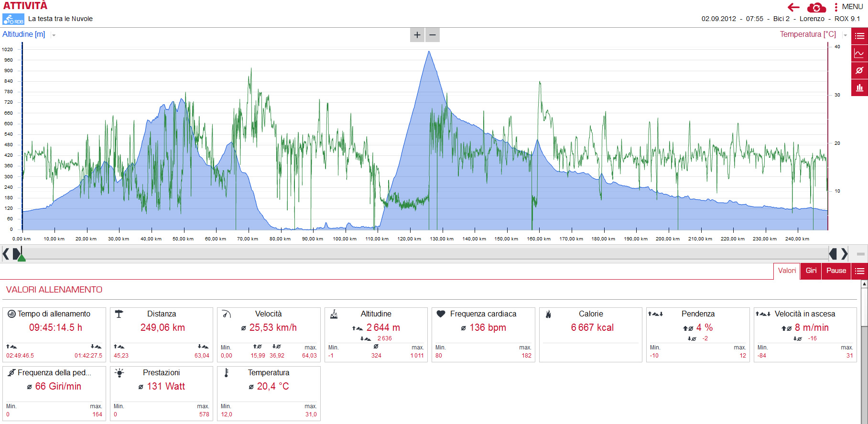Switch to the Giri tab
This screenshot has width=868, height=424.
click(811, 271)
